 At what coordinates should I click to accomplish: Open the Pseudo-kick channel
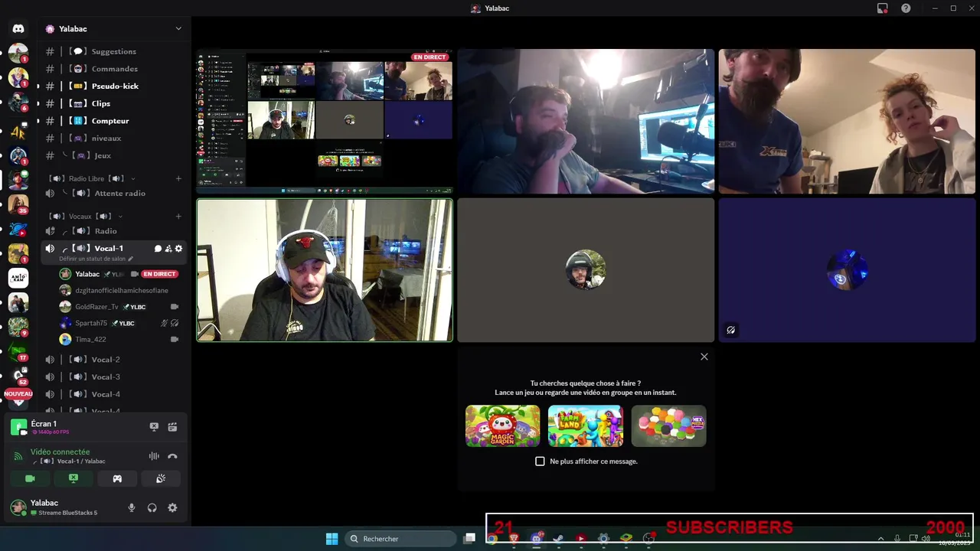pyautogui.click(x=113, y=86)
